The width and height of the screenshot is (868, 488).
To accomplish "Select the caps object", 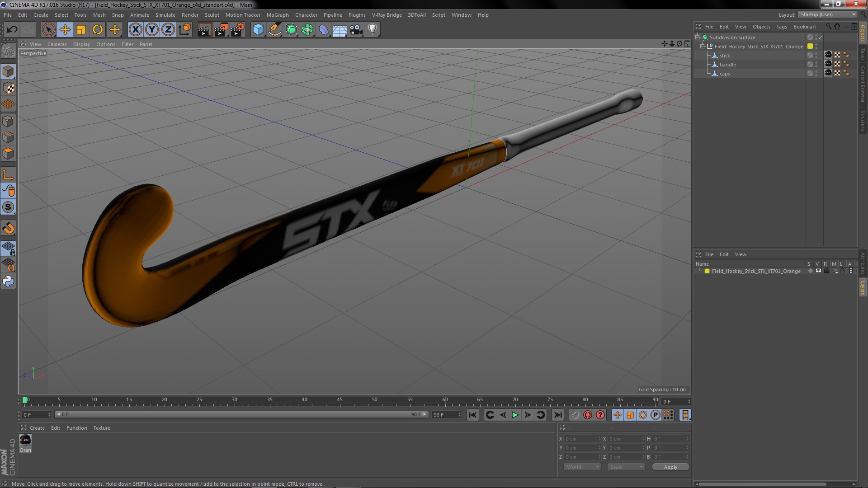I will (725, 74).
